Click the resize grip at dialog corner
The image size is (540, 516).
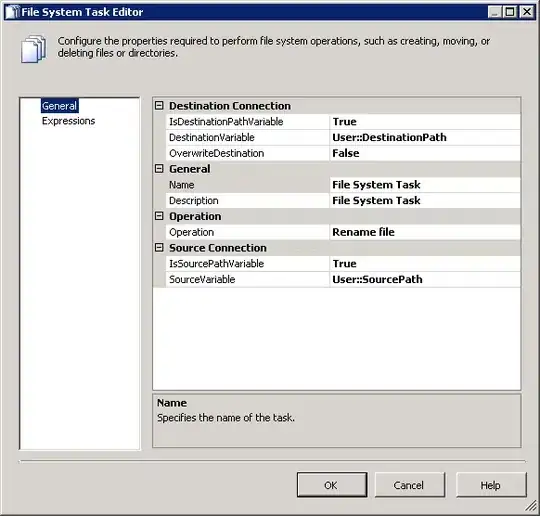point(531,506)
